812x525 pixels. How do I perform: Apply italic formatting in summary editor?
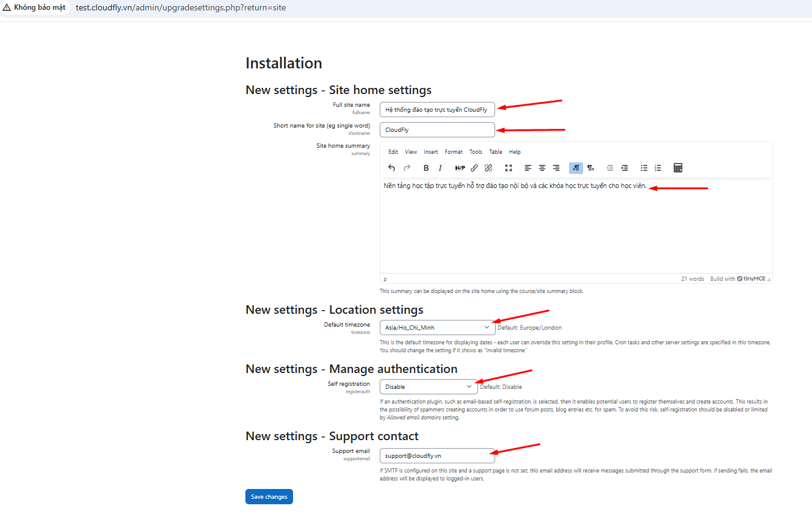(440, 168)
